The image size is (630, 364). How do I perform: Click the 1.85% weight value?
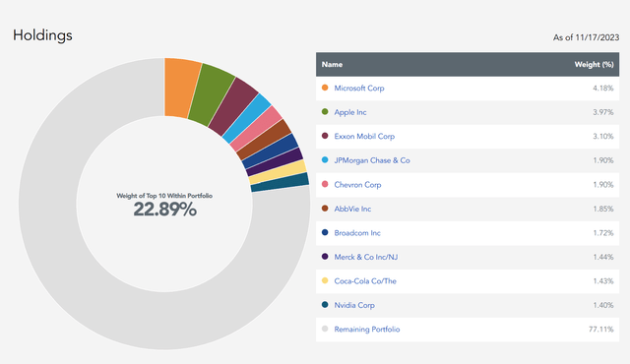pyautogui.click(x=603, y=209)
